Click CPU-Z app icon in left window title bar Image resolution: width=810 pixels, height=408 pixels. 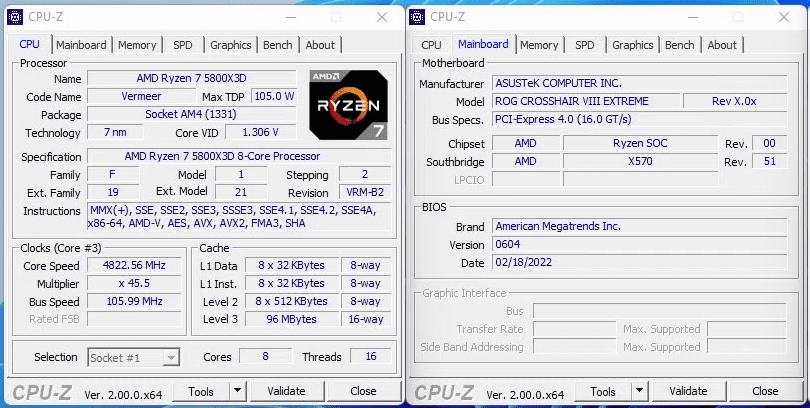[15, 17]
